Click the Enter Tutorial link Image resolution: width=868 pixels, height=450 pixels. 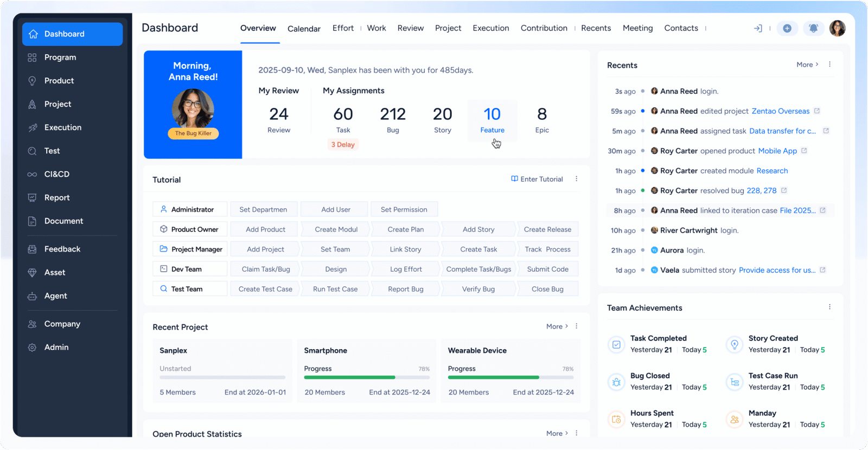(x=537, y=179)
